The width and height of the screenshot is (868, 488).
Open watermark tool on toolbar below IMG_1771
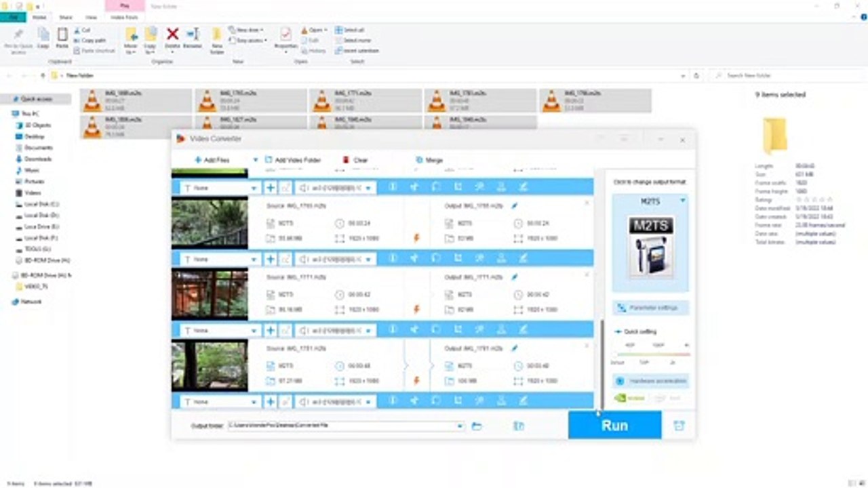coord(501,330)
